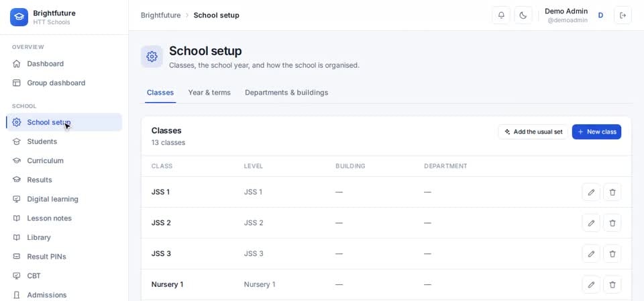
Task: Click Lesson notes book icon
Action: (x=16, y=218)
